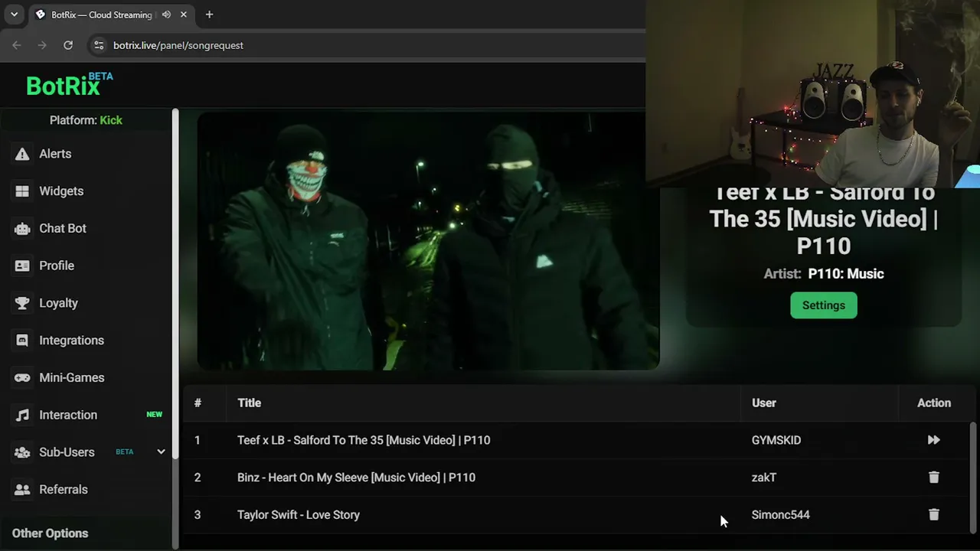The width and height of the screenshot is (980, 551).
Task: Open the Widgets grid icon in sidebar
Action: tap(22, 191)
